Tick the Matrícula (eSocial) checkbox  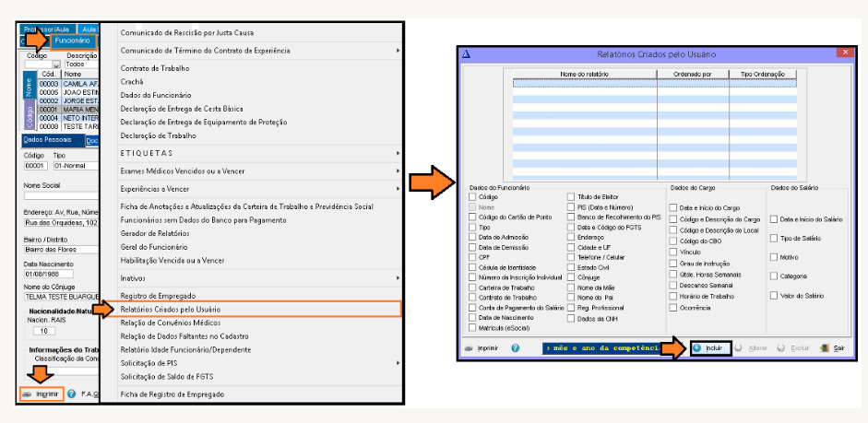(x=472, y=328)
